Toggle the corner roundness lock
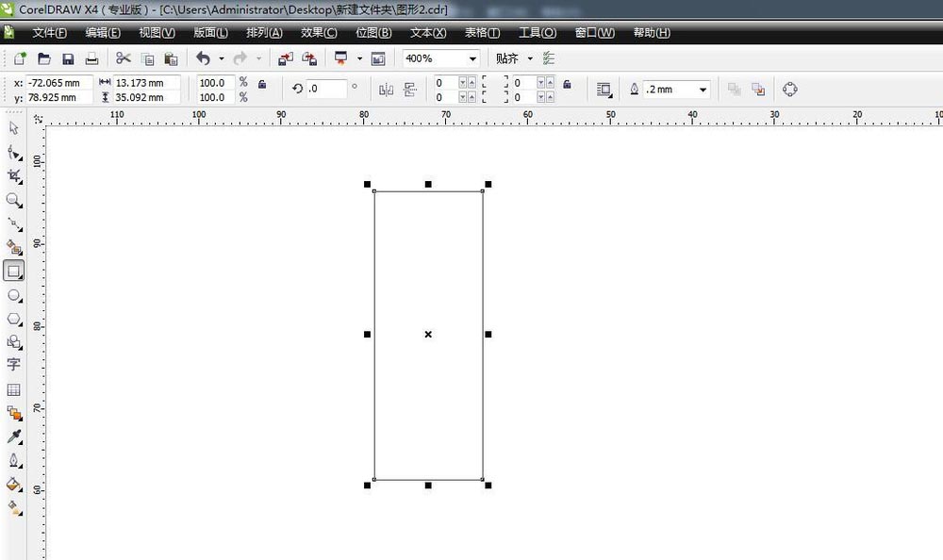The height and width of the screenshot is (560, 943). tap(567, 85)
